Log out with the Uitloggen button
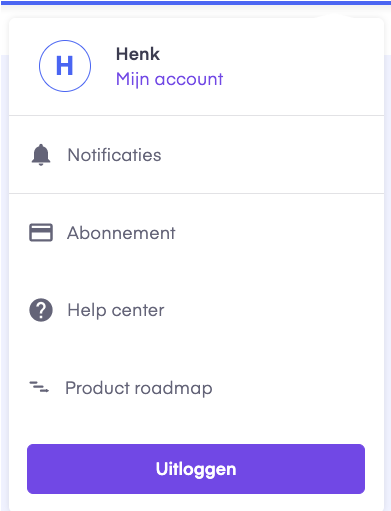391x511 pixels. 196,469
